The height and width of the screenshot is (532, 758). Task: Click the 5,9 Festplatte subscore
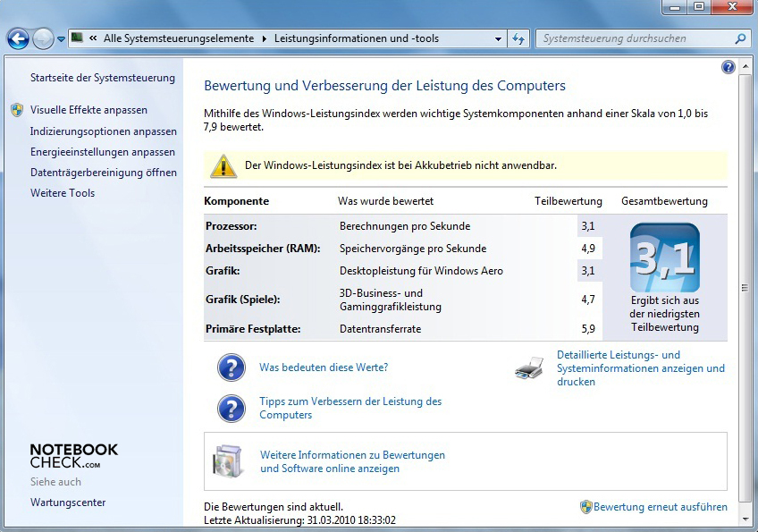[x=588, y=329]
